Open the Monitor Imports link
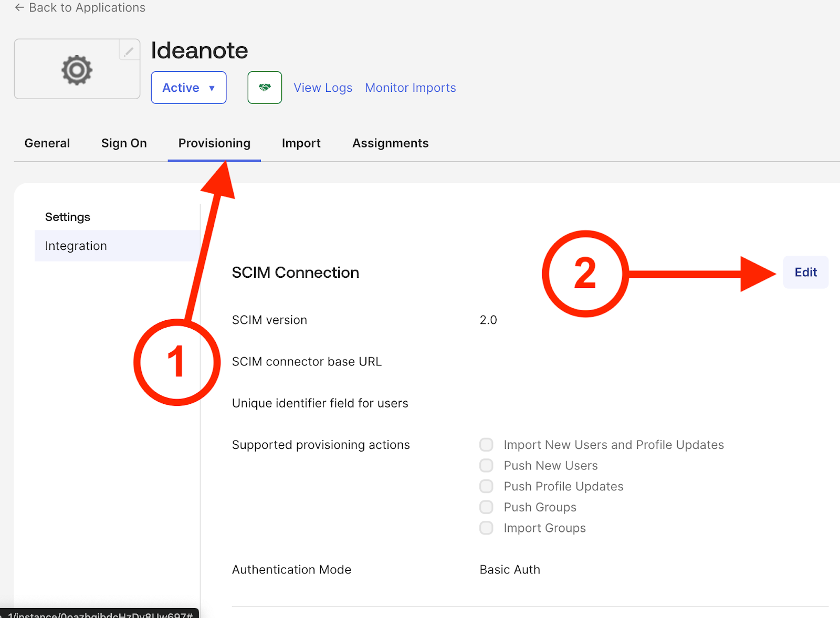 [411, 88]
